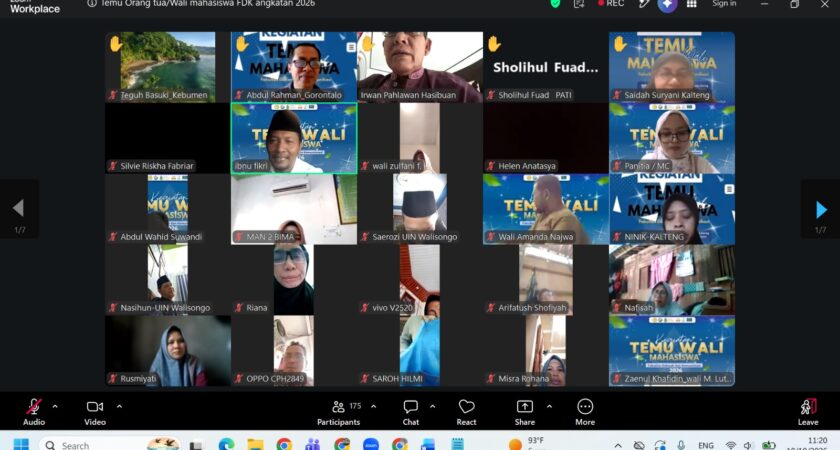Select the SAROH HILMI video tile

420,351
